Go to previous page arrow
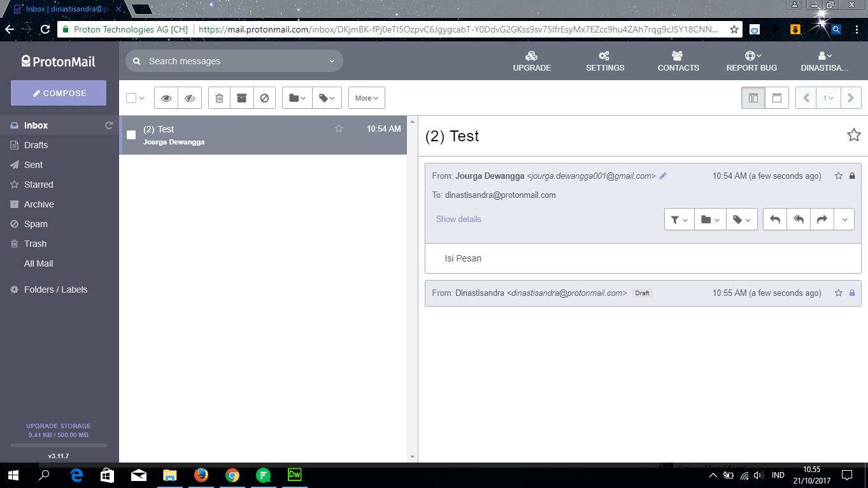Screen dimensions: 868x488 (x=806, y=98)
